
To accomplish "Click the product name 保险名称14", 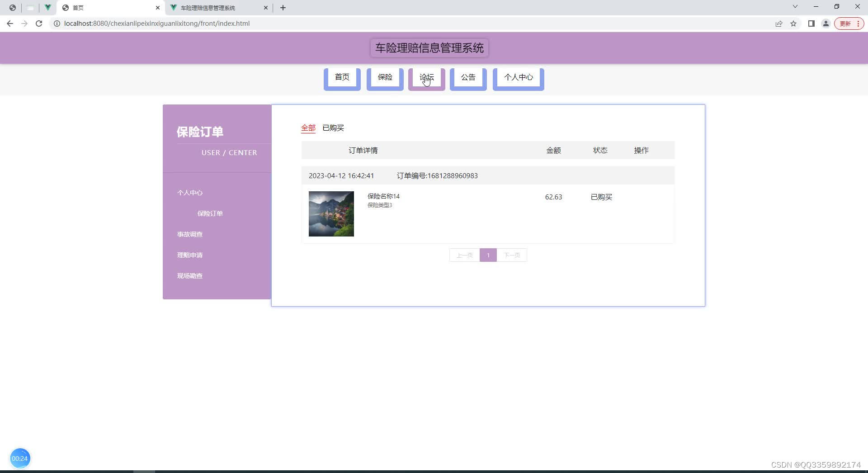I will pos(383,196).
